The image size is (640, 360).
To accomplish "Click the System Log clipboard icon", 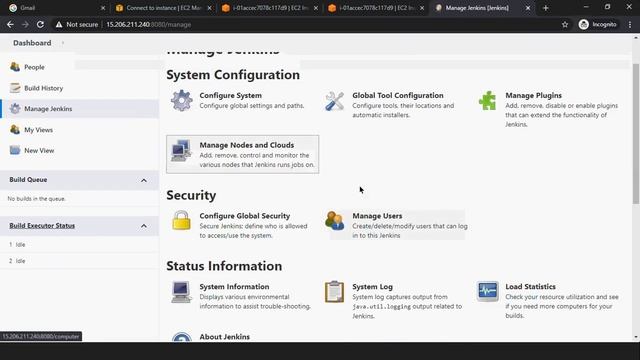I will (334, 291).
